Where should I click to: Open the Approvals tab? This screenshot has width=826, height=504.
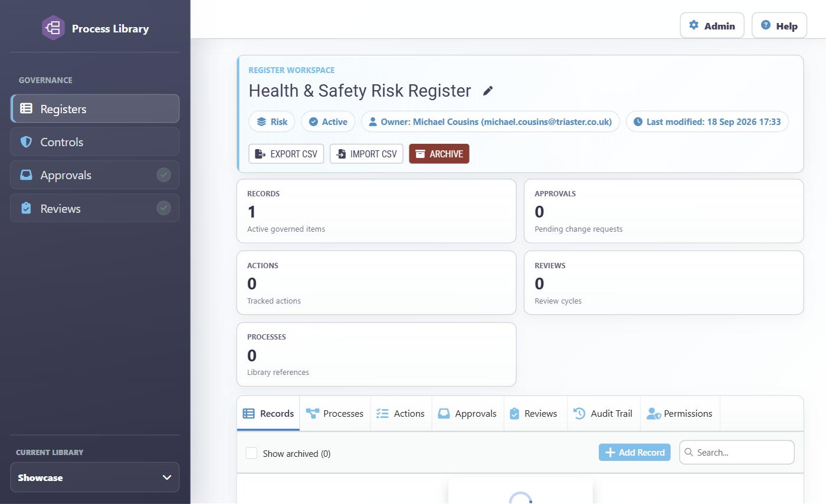[x=468, y=414]
